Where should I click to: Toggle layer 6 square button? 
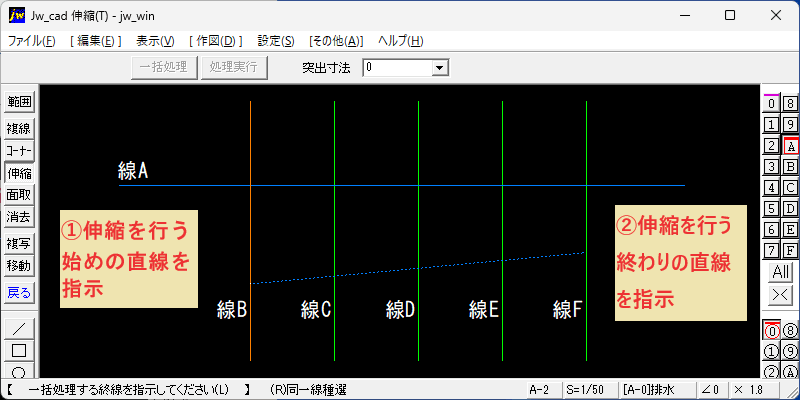pyautogui.click(x=771, y=230)
